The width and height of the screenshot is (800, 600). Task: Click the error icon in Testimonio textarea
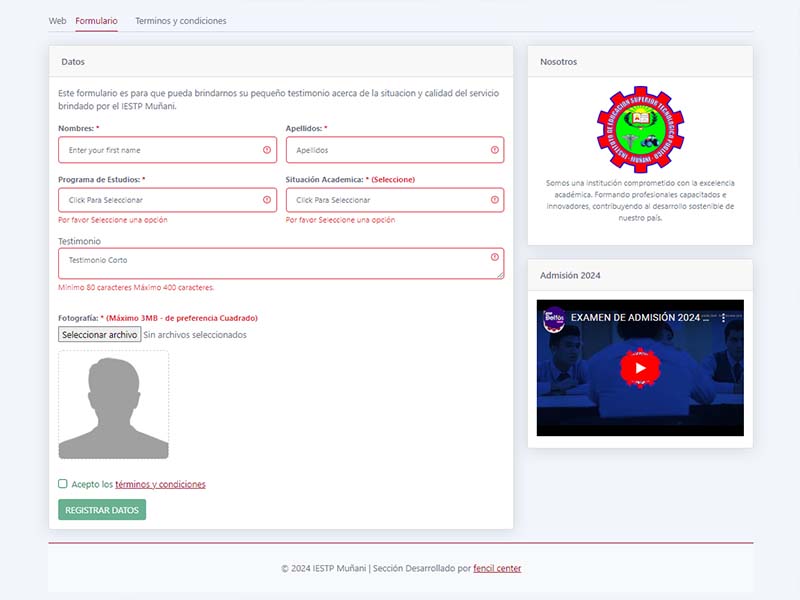coord(494,258)
